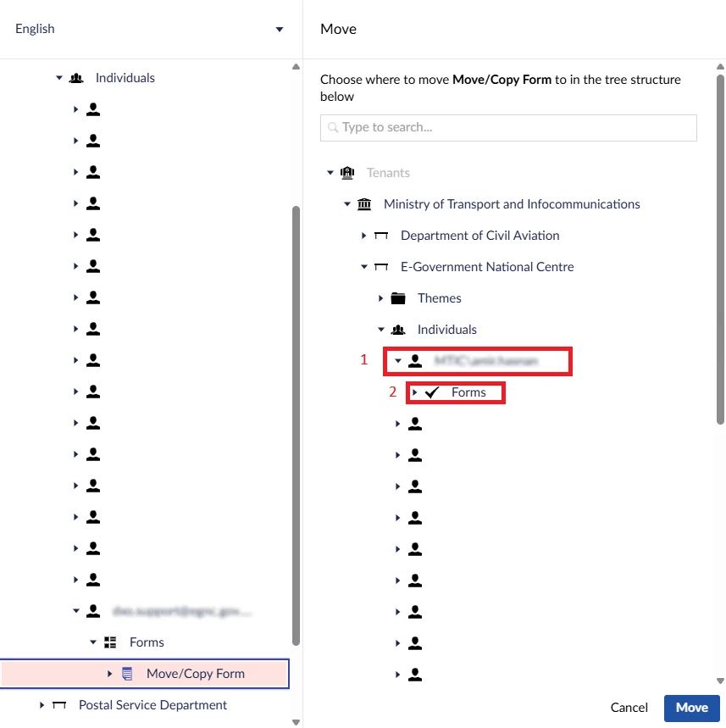The width and height of the screenshot is (726, 728).
Task: Click the Themes folder icon
Action: [398, 298]
